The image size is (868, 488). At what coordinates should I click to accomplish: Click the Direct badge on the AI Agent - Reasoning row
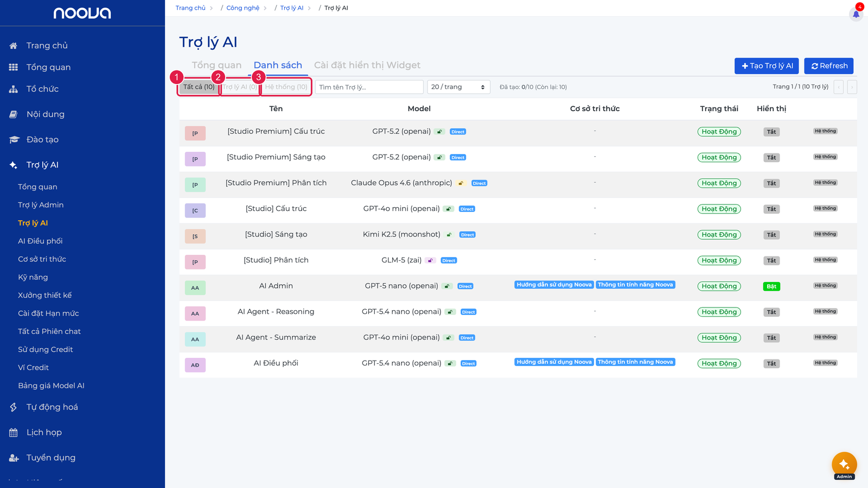[469, 312]
